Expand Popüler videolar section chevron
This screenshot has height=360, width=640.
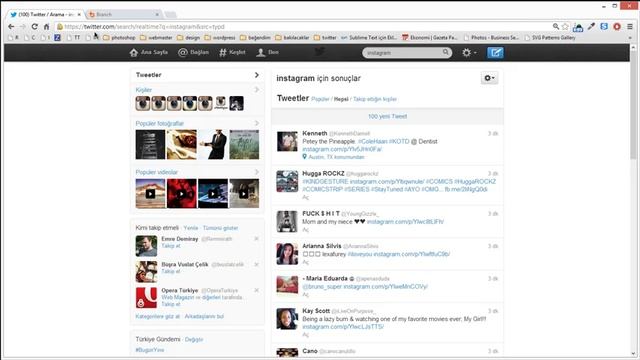pyautogui.click(x=256, y=172)
